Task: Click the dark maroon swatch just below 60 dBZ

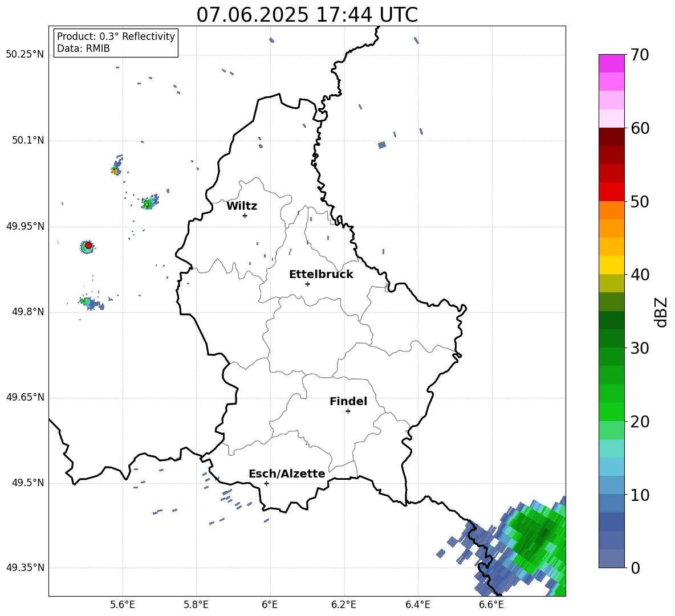Action: pyautogui.click(x=611, y=137)
